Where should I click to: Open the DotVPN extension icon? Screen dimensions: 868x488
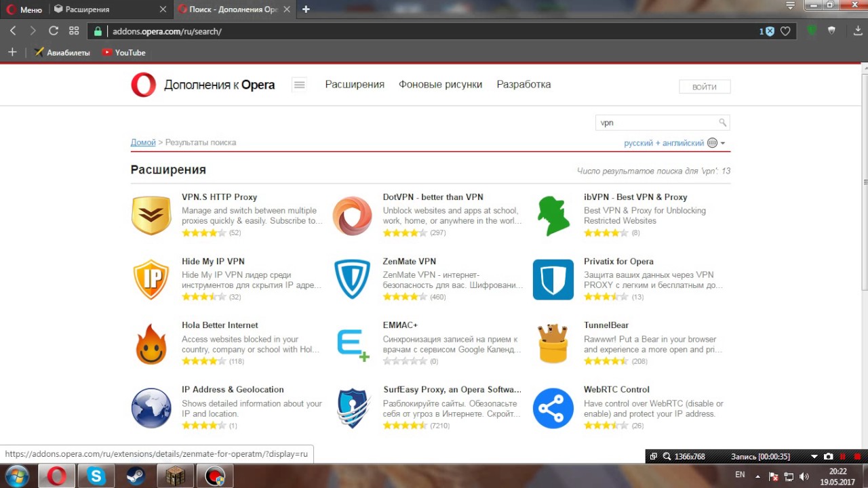click(x=352, y=216)
